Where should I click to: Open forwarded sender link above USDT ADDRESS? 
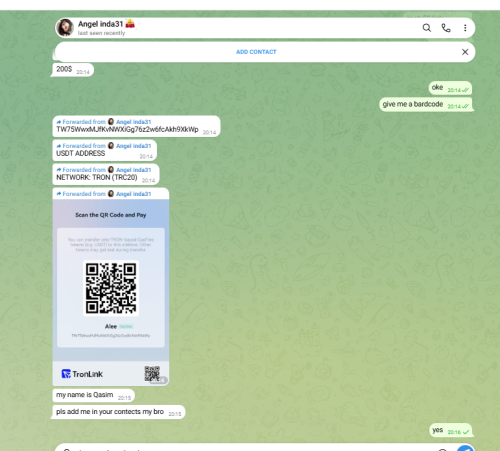tap(134, 146)
